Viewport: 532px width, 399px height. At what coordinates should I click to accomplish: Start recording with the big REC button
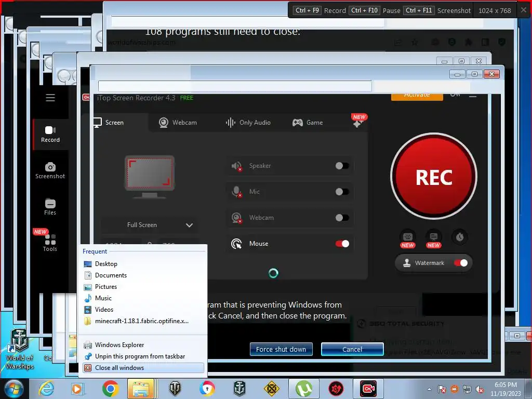pos(434,176)
